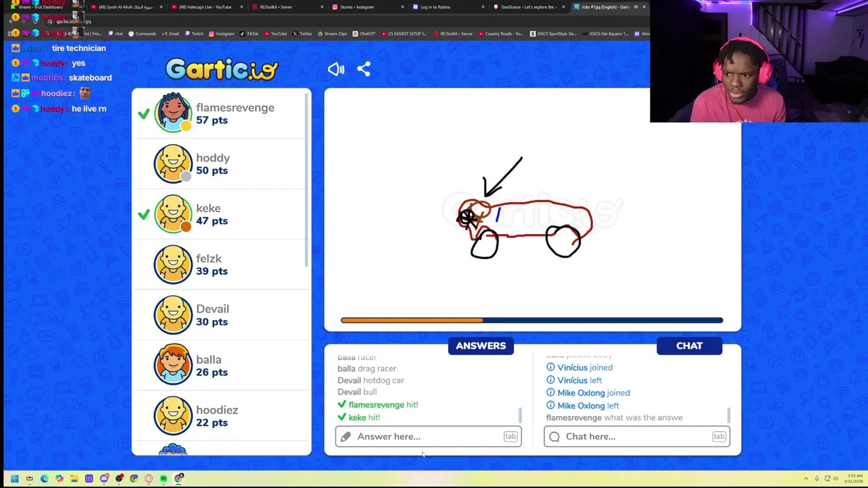This screenshot has height=488, width=868.
Task: Open the Opera browser from the taskbar
Action: (149, 479)
